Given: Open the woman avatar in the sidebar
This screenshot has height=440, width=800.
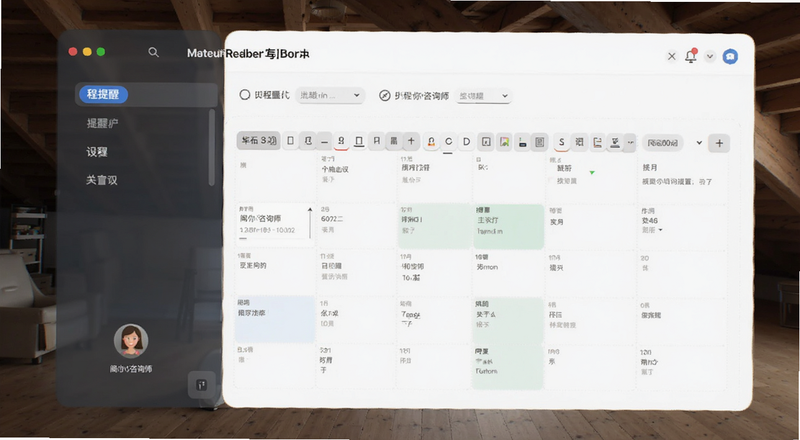Looking at the screenshot, I should 131,340.
